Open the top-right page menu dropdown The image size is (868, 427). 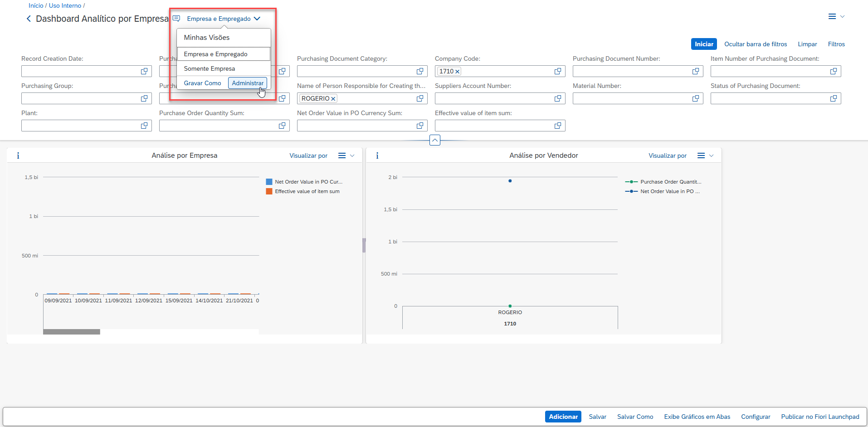coord(836,16)
